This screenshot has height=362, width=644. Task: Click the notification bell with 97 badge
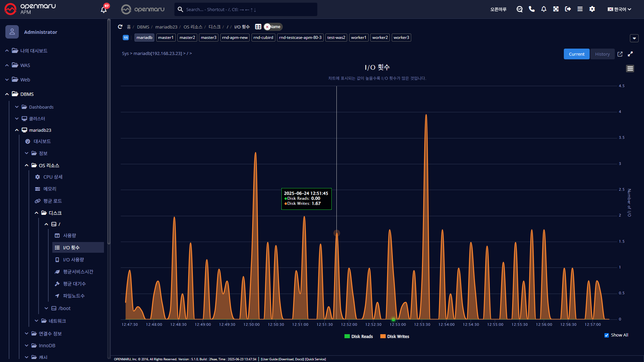tap(104, 9)
